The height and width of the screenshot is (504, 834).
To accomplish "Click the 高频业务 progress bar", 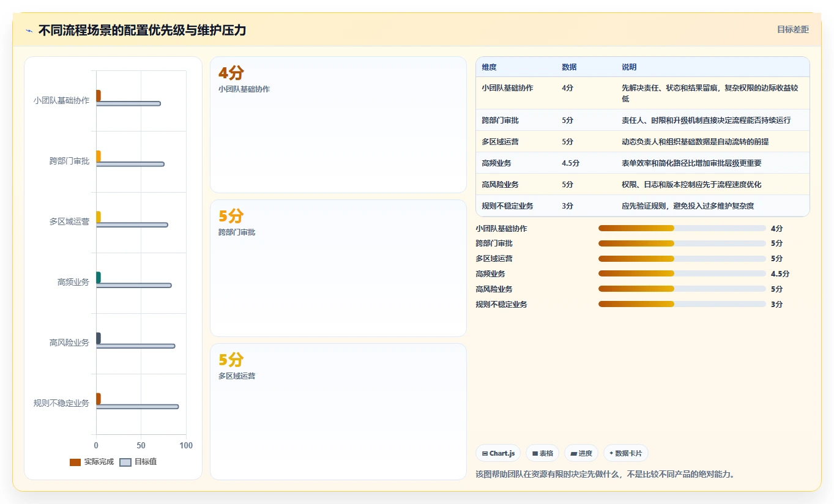I will click(682, 273).
